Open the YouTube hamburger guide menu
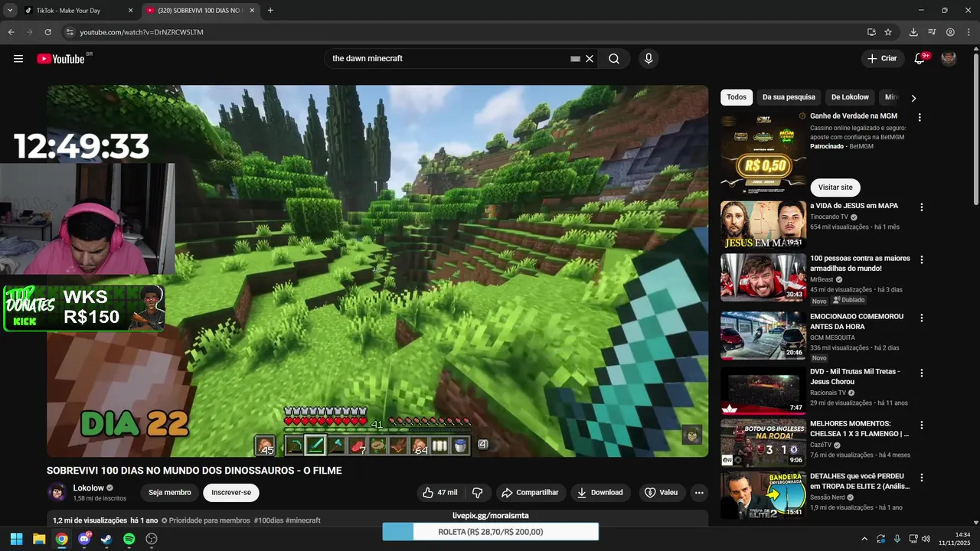The width and height of the screenshot is (980, 551). coord(18,59)
